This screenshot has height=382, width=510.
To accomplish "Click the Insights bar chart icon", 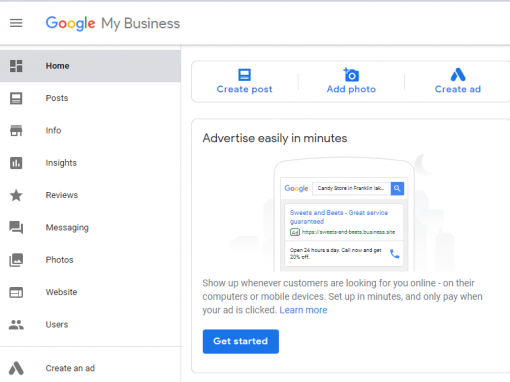I will click(16, 163).
